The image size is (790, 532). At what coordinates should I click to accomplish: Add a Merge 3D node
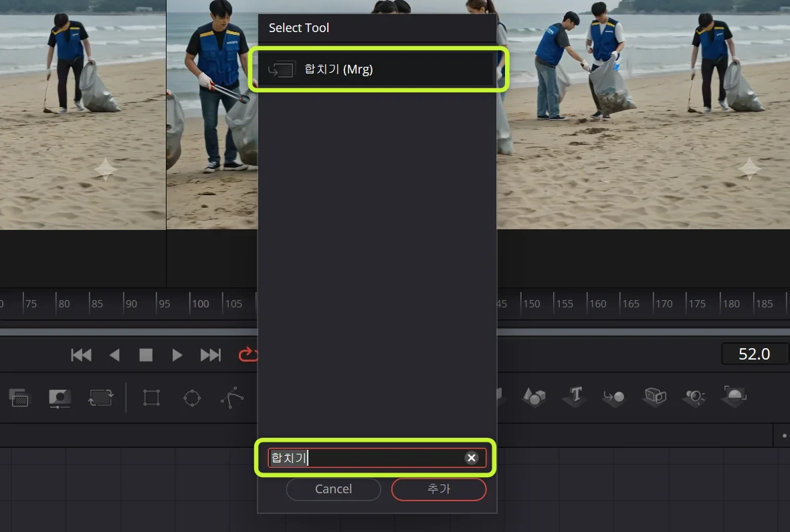point(614,397)
